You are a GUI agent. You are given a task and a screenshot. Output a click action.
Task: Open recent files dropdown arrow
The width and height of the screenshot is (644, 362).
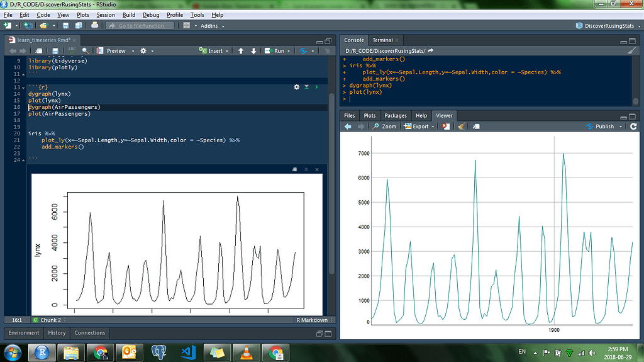tap(53, 26)
